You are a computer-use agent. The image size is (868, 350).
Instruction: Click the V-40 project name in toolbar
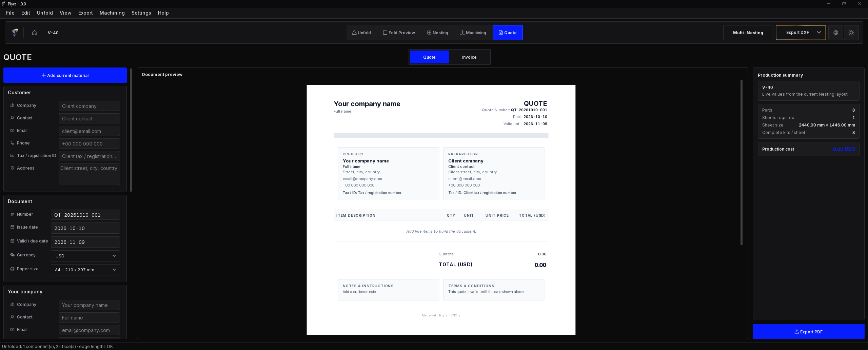pos(53,33)
